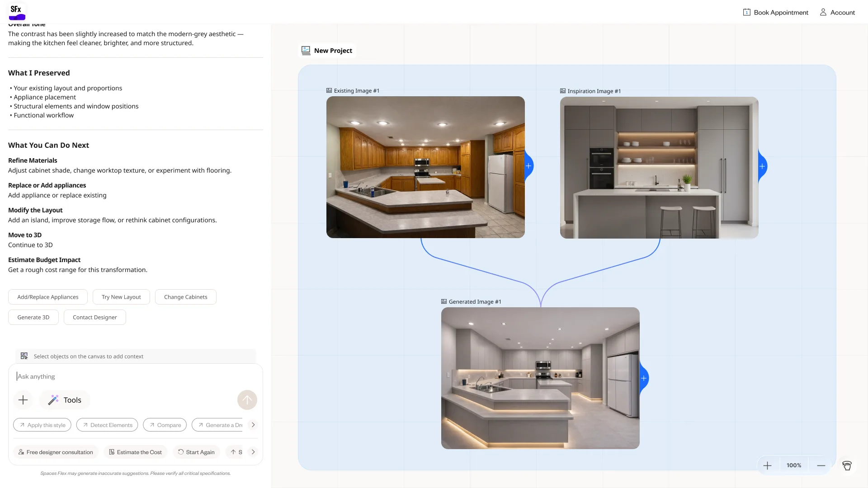Click the Generated Image #1 label icon
Image resolution: width=868 pixels, height=488 pixels.
pos(444,302)
